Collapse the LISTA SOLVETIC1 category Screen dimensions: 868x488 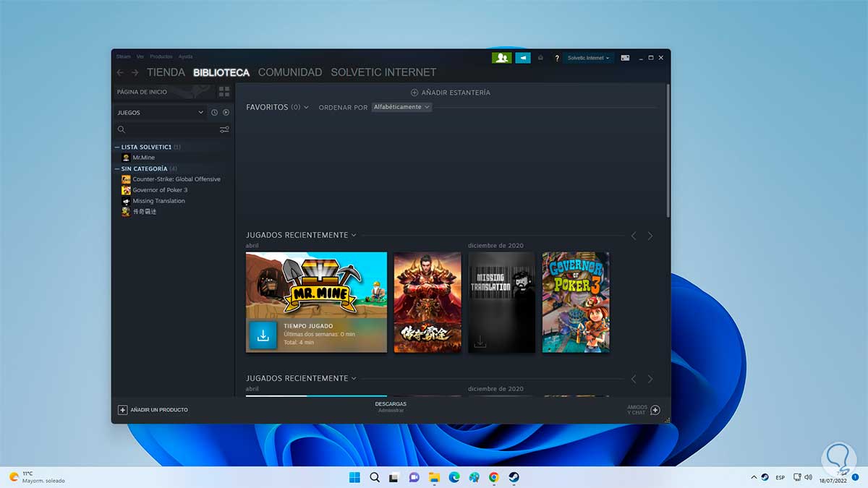click(x=117, y=147)
